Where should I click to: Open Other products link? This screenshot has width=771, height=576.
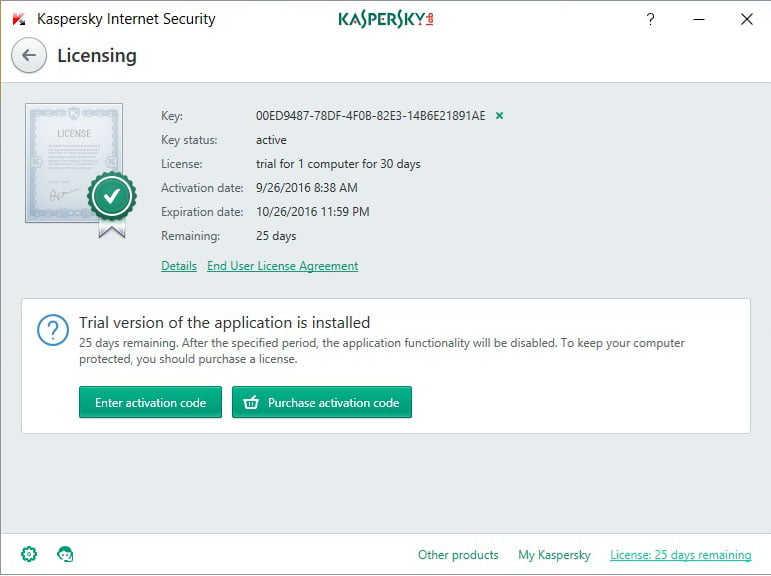tap(458, 555)
